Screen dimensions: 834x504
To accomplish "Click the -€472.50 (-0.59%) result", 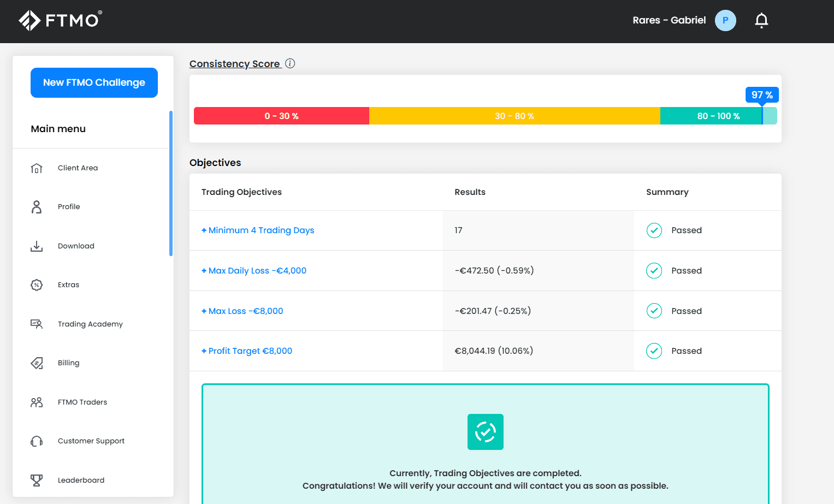I will coord(494,271).
